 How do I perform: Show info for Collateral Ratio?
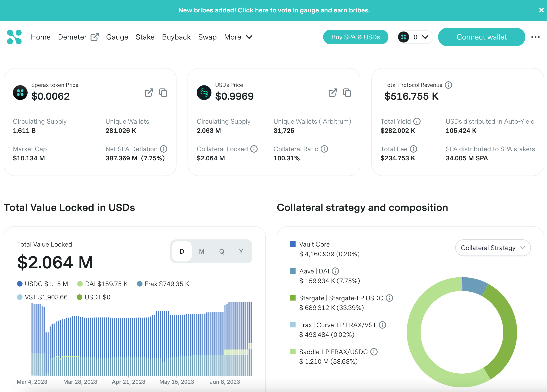[x=324, y=149]
